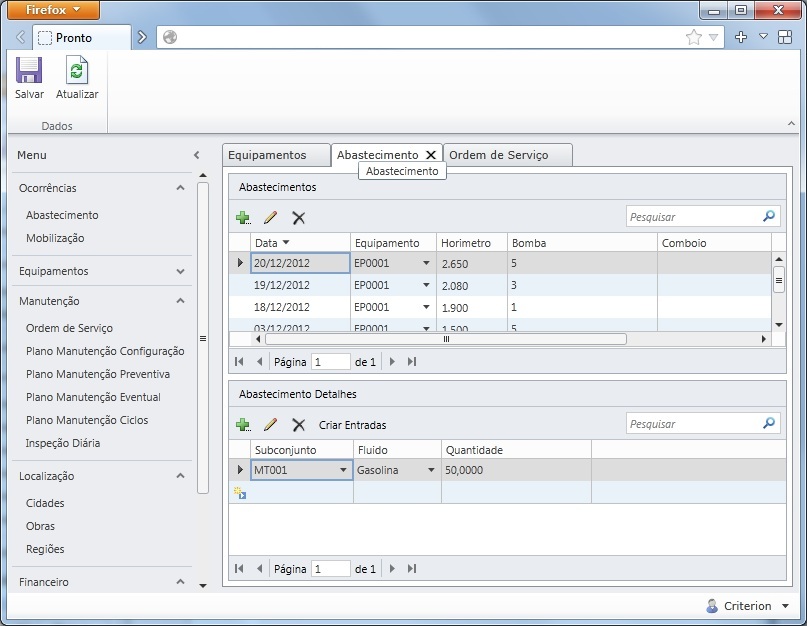
Task: Collapse the Financeiro menu group
Action: 180,582
